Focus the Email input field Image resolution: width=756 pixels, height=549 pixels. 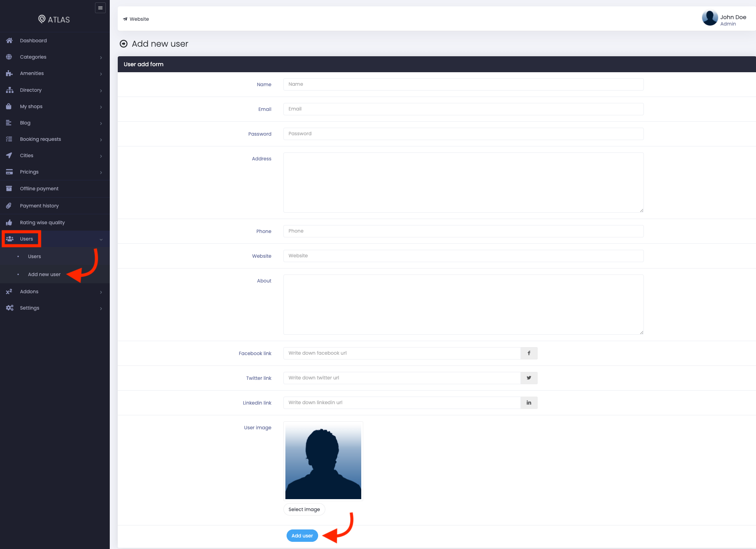463,109
